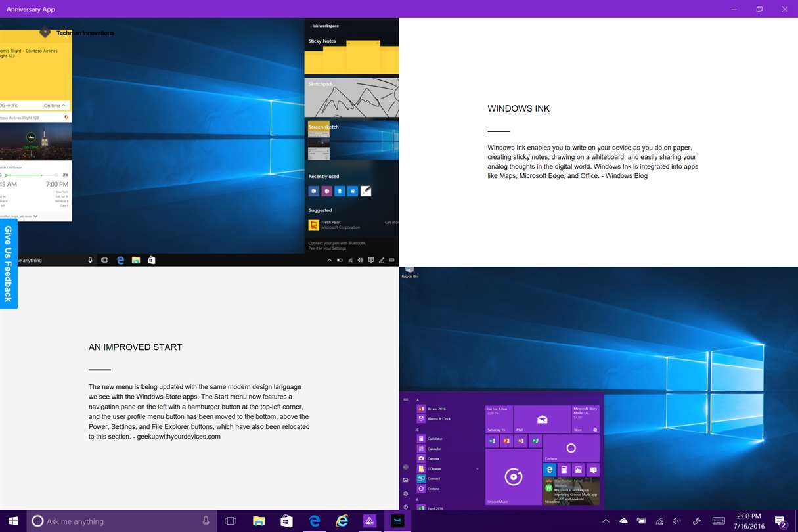Click the Recycle Bin in the Start menu image

(x=410, y=272)
